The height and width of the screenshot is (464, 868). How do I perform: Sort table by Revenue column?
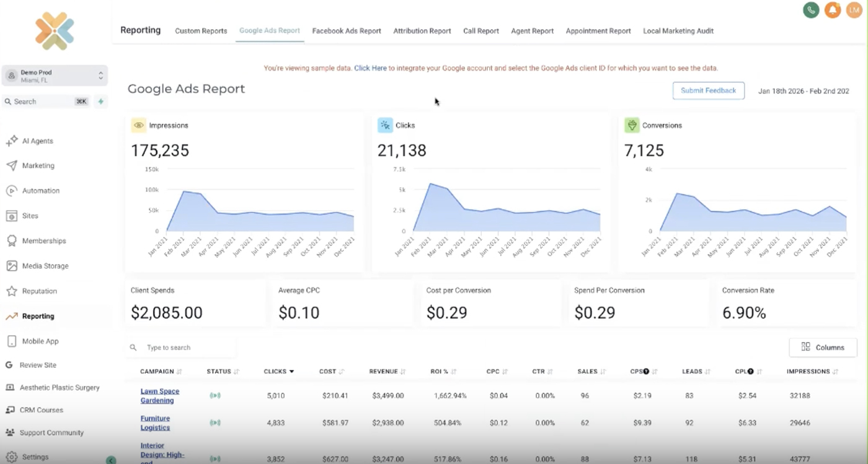click(x=387, y=372)
